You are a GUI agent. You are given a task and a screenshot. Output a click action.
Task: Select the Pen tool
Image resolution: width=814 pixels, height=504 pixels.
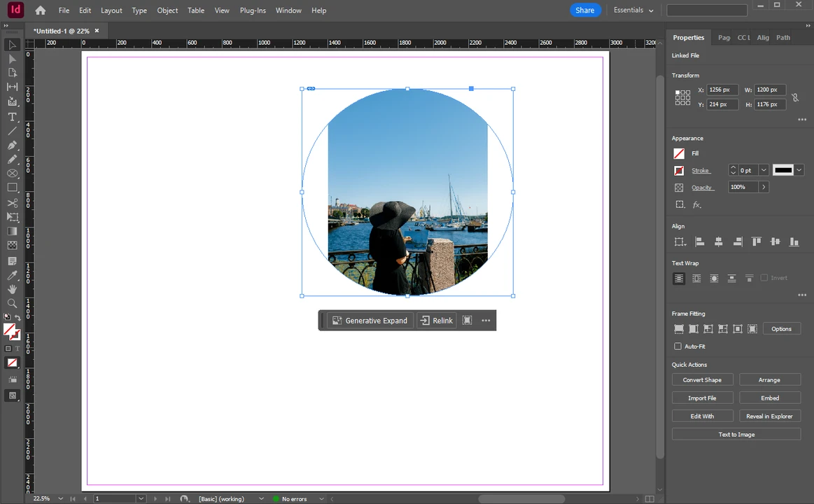tap(12, 146)
